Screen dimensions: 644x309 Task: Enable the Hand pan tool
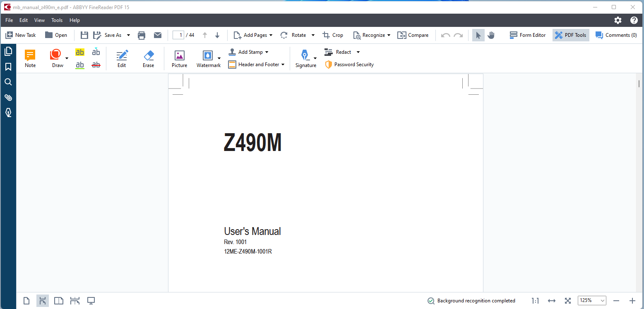point(491,35)
